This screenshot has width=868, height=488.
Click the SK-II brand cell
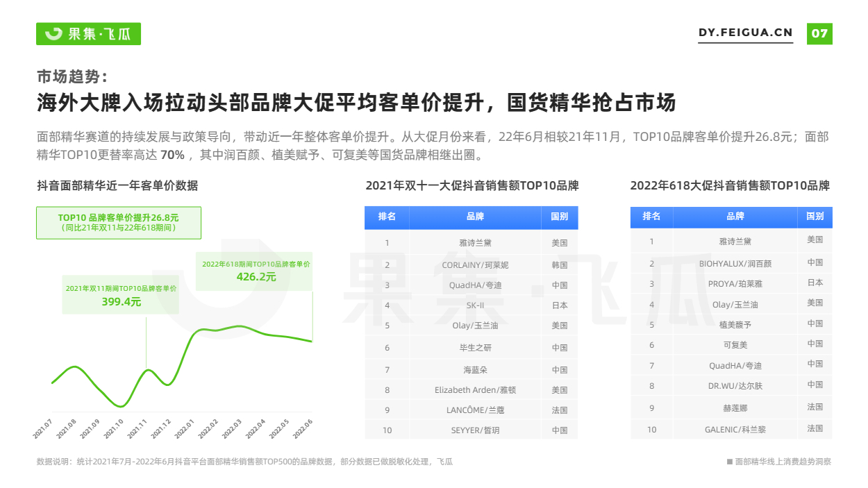coord(475,305)
